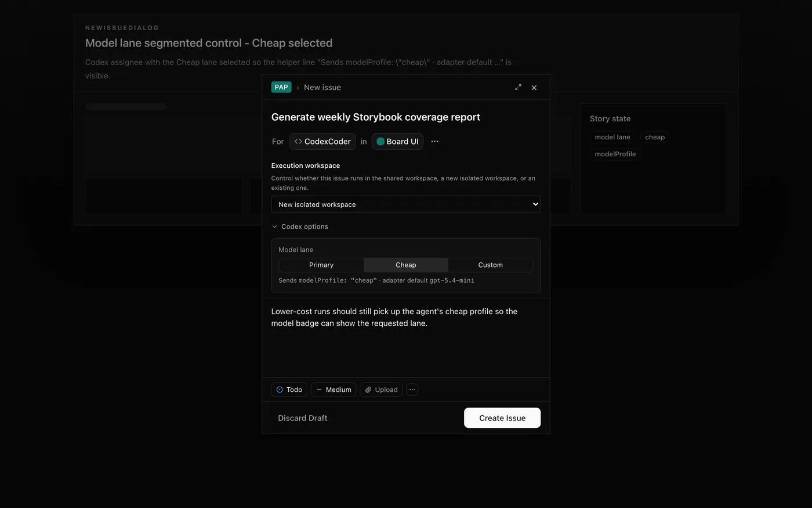The image size is (812, 508).
Task: Click the "model lane" story state tag
Action: tap(612, 137)
